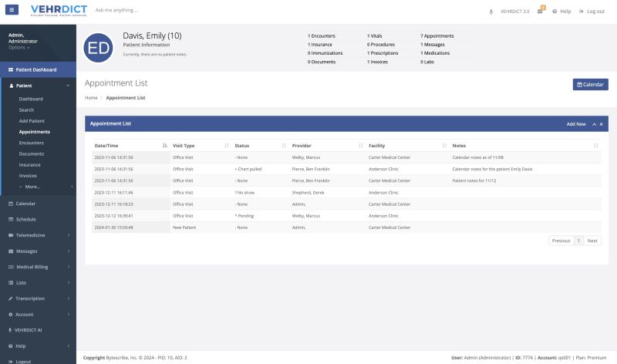Open 1 Encounters patient summary link
Viewport: 617px width, 364px height.
pyautogui.click(x=322, y=35)
